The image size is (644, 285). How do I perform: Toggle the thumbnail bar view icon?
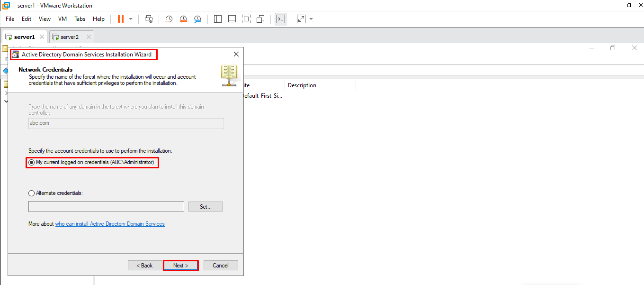pos(232,19)
